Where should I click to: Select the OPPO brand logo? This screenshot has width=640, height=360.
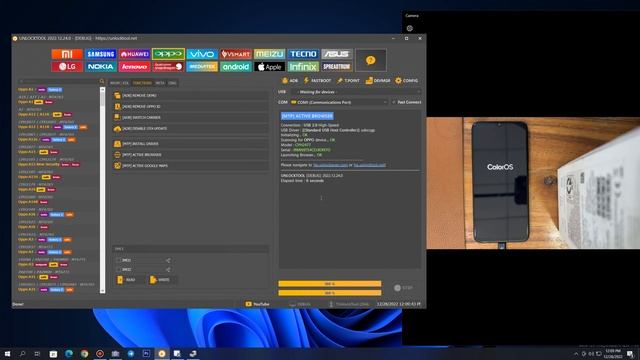(168, 54)
